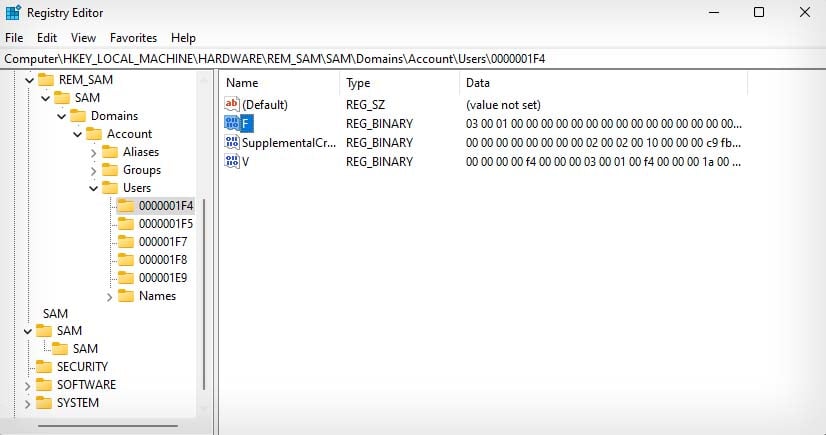Click the Users folder icon
This screenshot has height=435, width=826.
[110, 188]
